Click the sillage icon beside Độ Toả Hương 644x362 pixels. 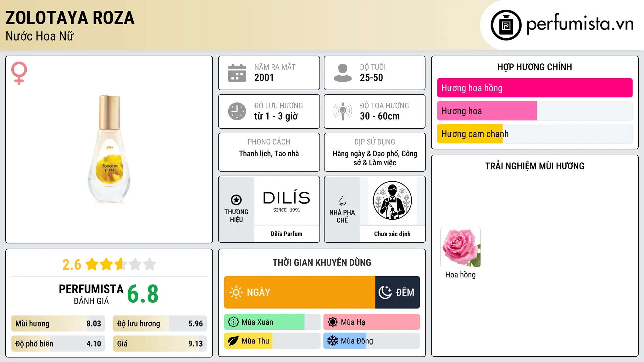click(x=343, y=111)
